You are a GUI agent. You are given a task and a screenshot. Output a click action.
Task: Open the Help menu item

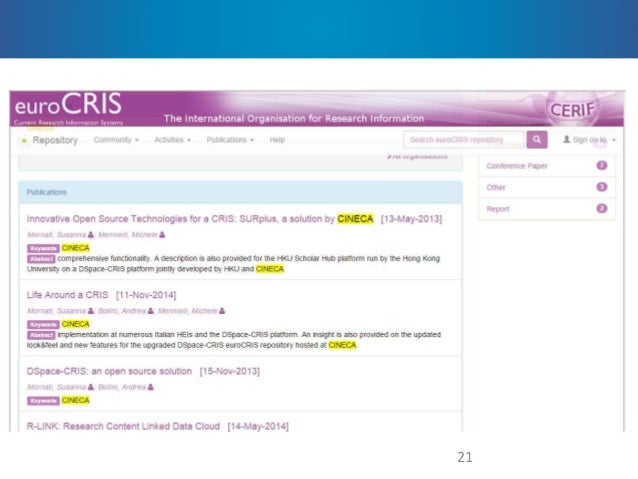coord(277,140)
